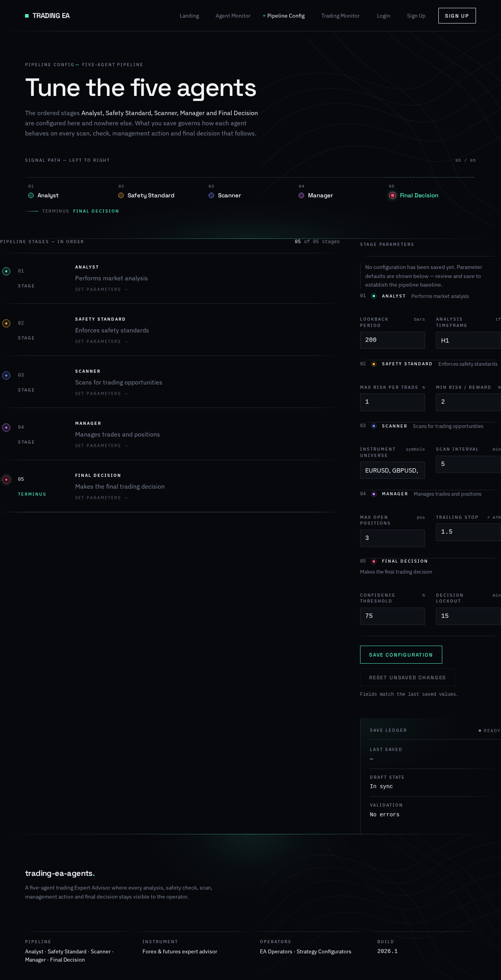Edit the Scan Interval field
This screenshot has width=501, height=980.
(x=469, y=464)
